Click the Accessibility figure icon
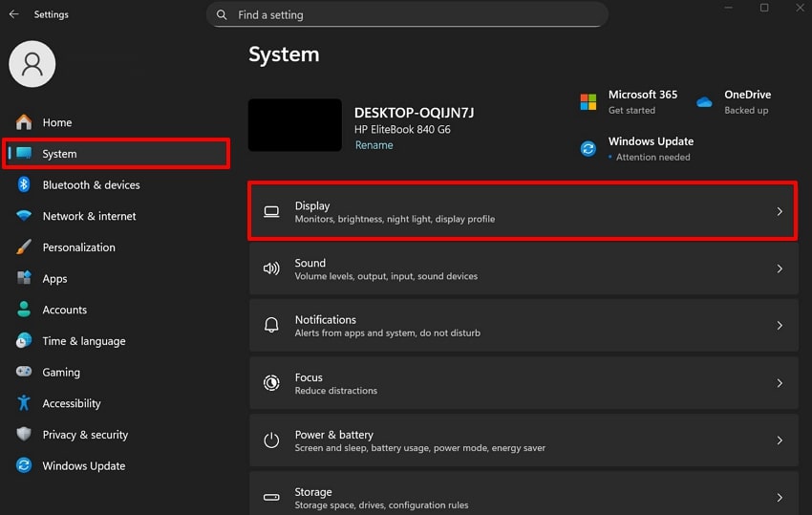 click(24, 402)
